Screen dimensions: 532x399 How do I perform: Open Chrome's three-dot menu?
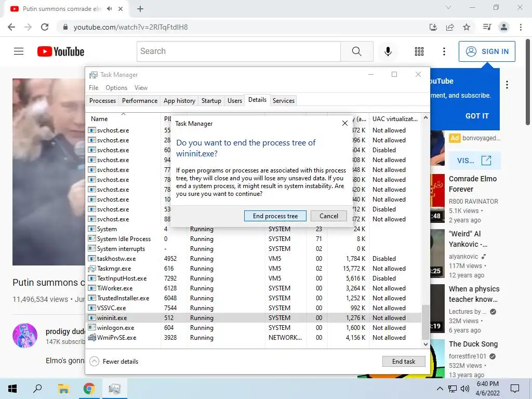(521, 27)
